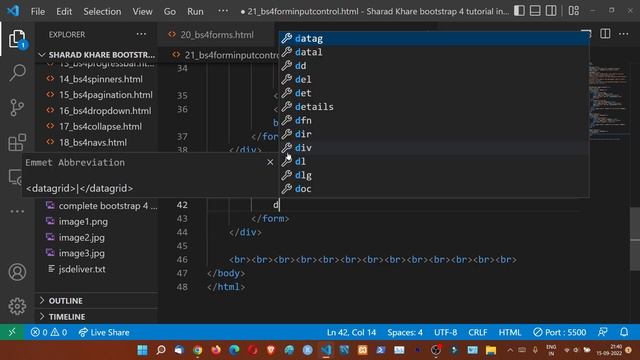Show overflow menu items (…)
Screen dimensions: 640x360
pyautogui.click(x=223, y=11)
